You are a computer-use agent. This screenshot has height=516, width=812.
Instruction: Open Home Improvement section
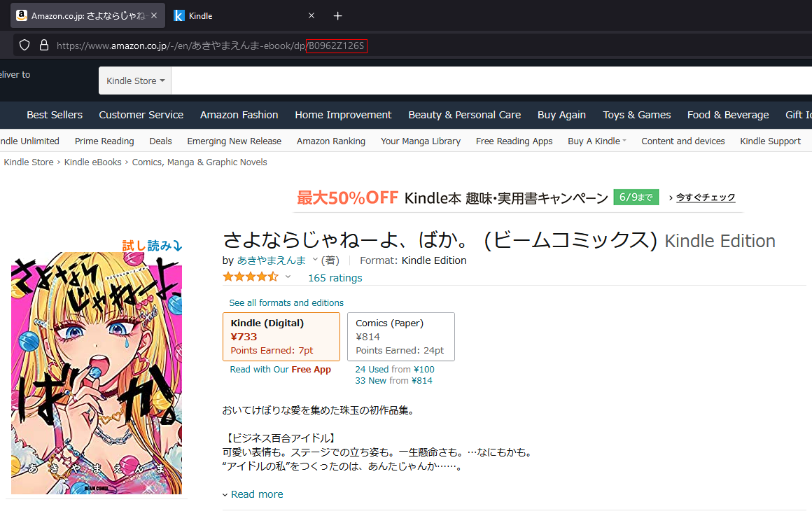coord(343,115)
